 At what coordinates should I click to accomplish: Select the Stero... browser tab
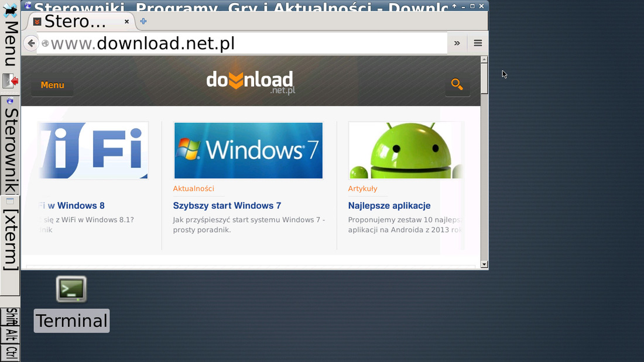click(80, 21)
